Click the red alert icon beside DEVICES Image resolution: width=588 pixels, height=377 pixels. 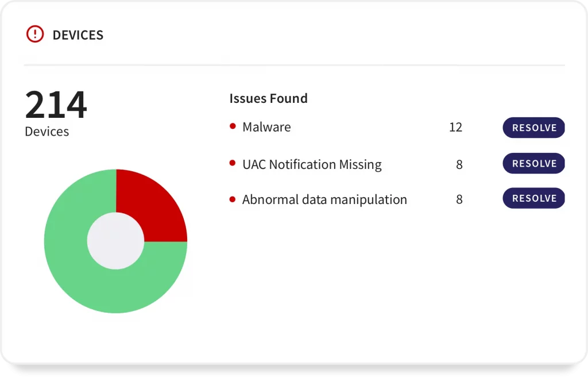tap(35, 34)
